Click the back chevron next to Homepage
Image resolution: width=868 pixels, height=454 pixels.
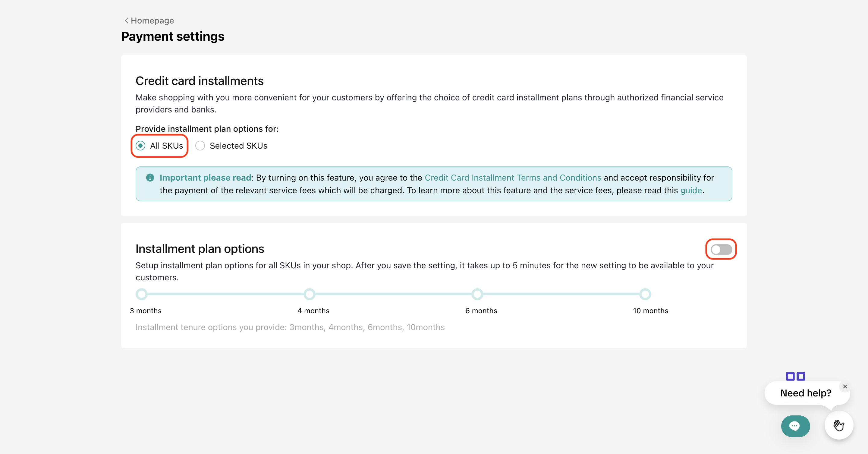[x=126, y=20]
